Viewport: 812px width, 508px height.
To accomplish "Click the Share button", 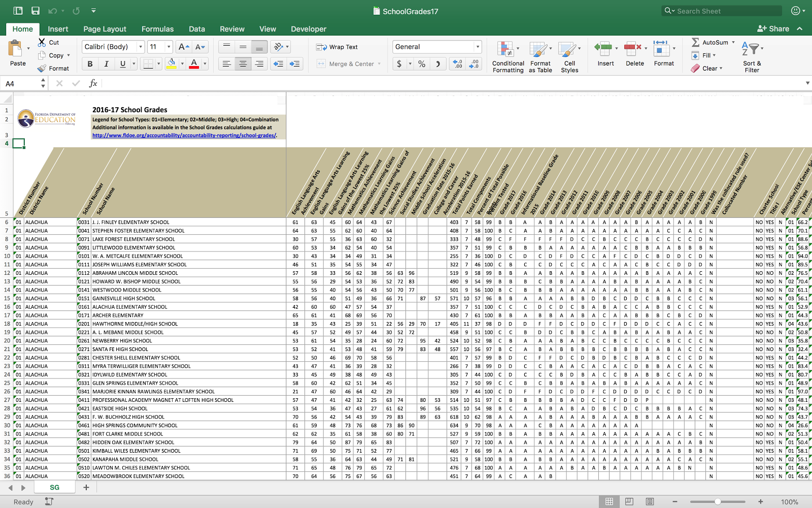I will click(x=773, y=29).
